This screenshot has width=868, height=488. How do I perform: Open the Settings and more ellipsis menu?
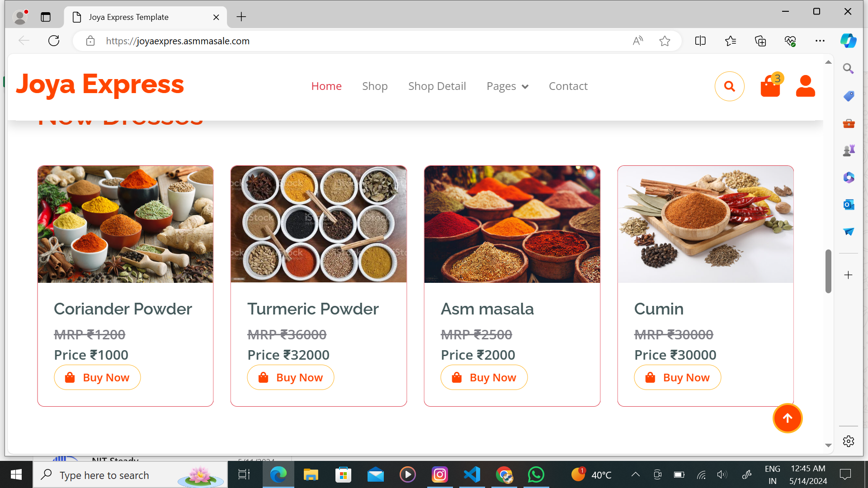820,41
